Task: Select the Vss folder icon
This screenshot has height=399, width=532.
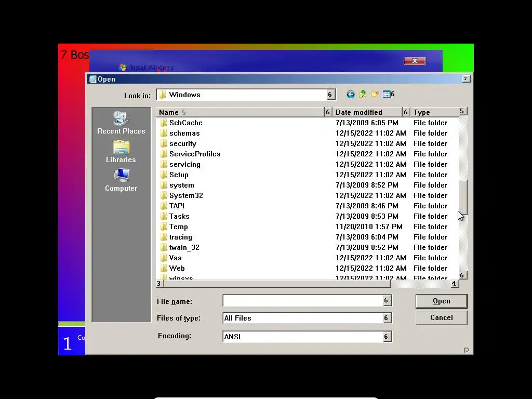Action: point(164,258)
